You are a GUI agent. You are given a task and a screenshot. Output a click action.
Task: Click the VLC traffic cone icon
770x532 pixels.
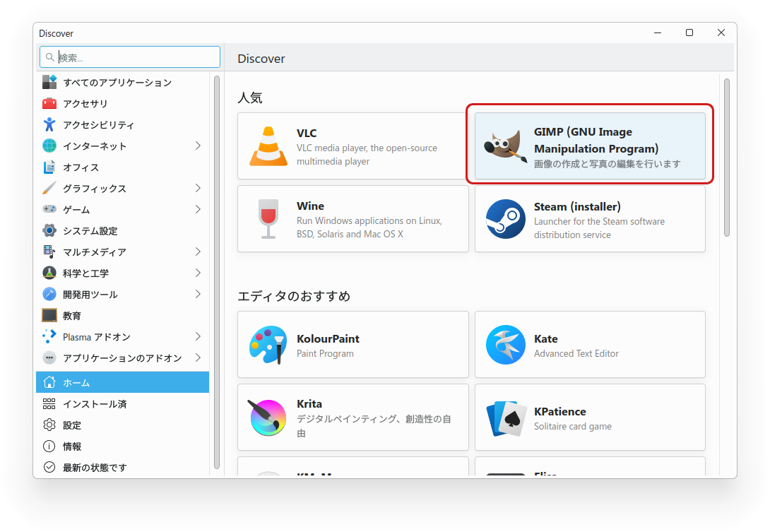click(x=268, y=146)
